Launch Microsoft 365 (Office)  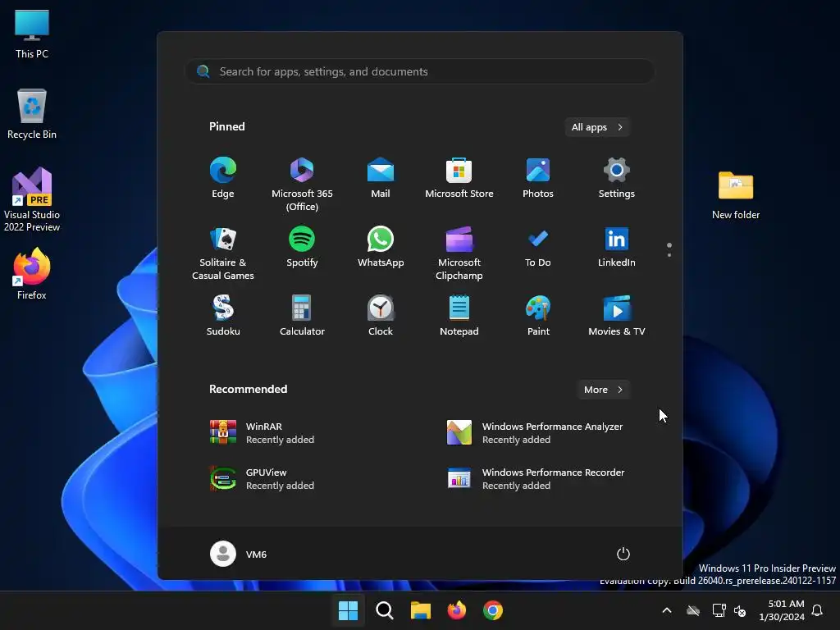click(302, 185)
